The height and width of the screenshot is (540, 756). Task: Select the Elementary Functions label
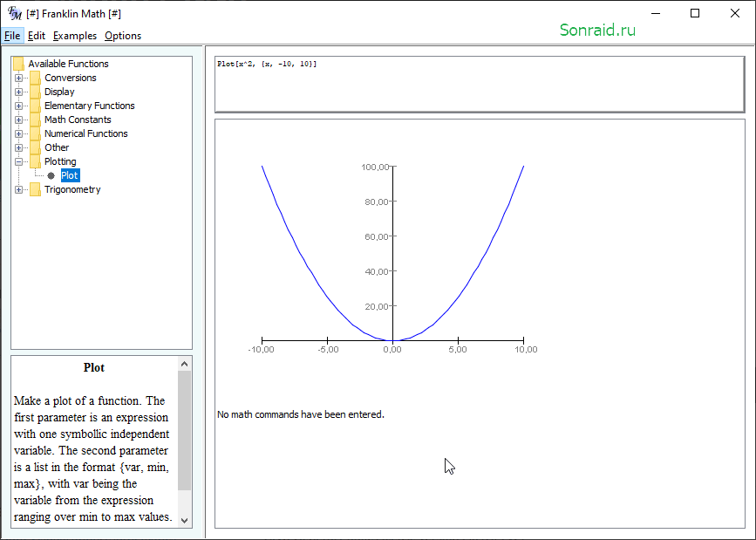tap(90, 106)
